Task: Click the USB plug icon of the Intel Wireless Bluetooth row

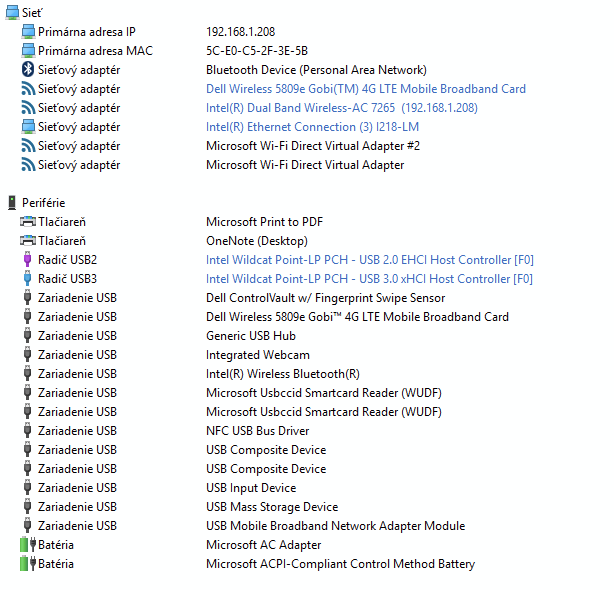Action: (x=27, y=373)
